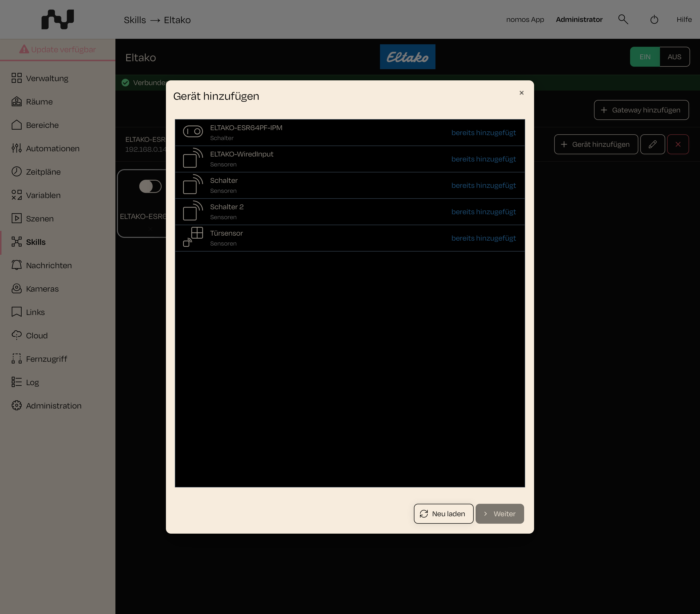Click the Update verfügbar warning icon
The image size is (700, 614).
point(24,49)
